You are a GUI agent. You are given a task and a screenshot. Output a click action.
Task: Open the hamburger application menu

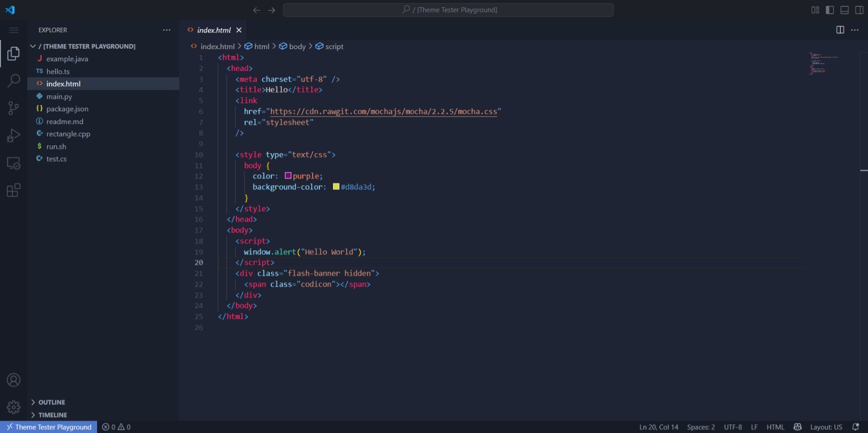click(14, 30)
